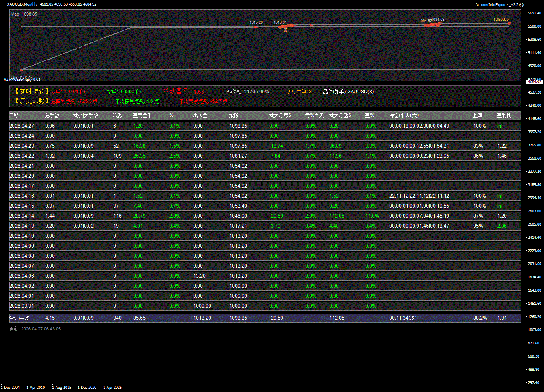Image resolution: width=544 pixels, height=392 pixels.
Task: Click the 胜率 column header
Action: [x=478, y=116]
